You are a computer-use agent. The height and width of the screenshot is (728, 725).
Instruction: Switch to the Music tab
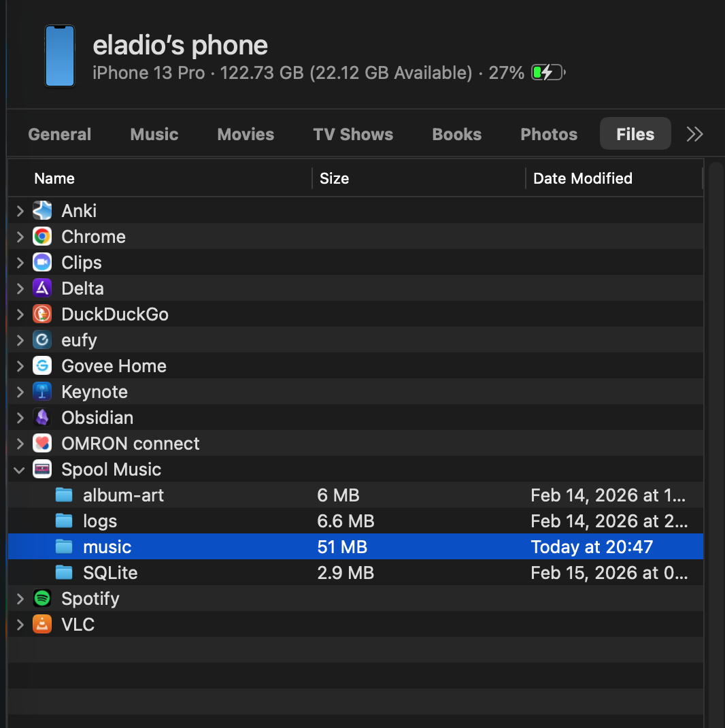[x=154, y=134]
